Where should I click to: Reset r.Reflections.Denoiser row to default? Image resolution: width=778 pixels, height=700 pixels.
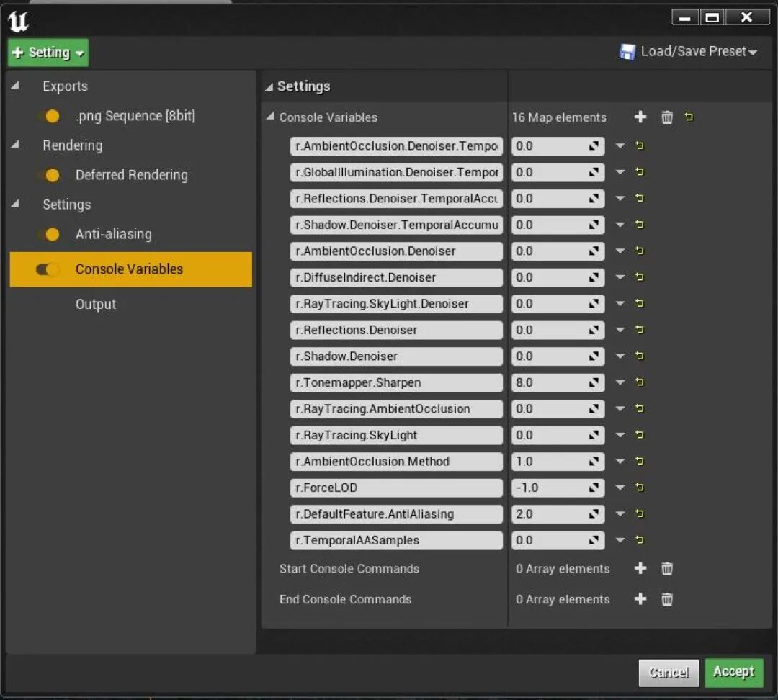click(x=640, y=329)
